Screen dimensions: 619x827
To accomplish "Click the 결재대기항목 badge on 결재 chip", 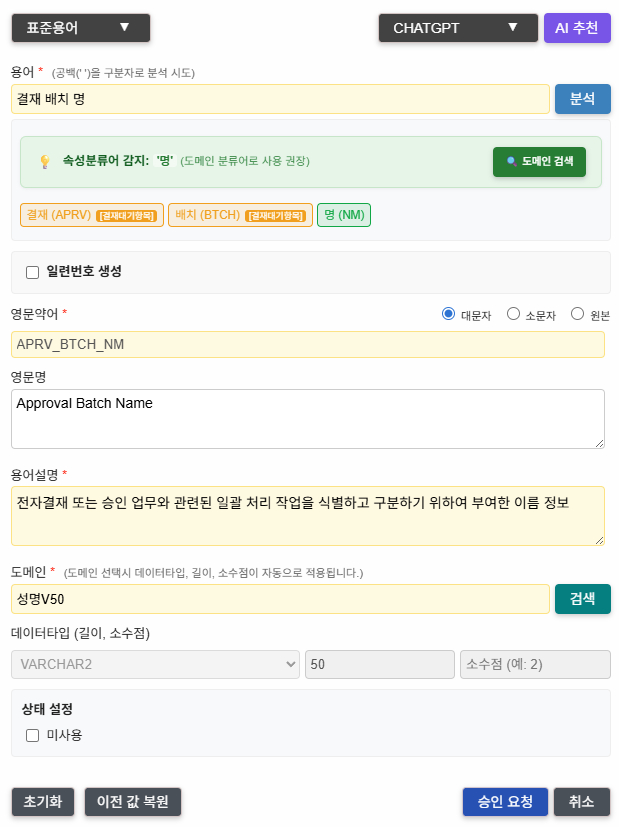I will pos(127,216).
